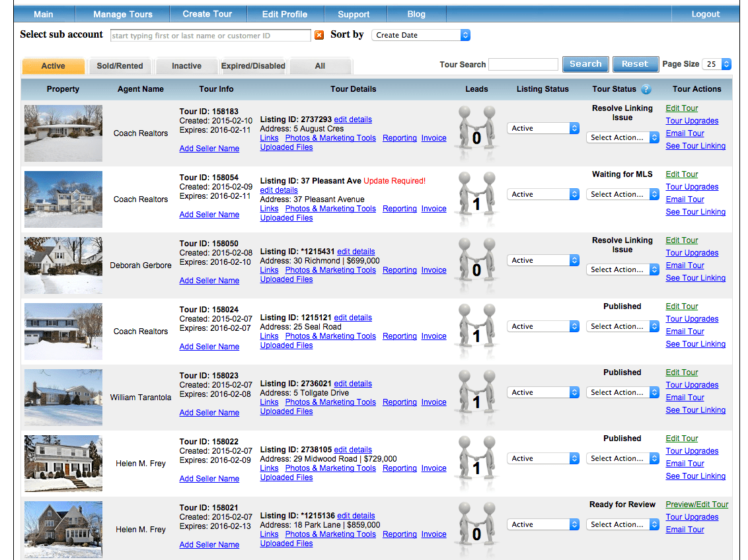The image size is (748, 560).
Task: Click the Reset button
Action: point(635,64)
